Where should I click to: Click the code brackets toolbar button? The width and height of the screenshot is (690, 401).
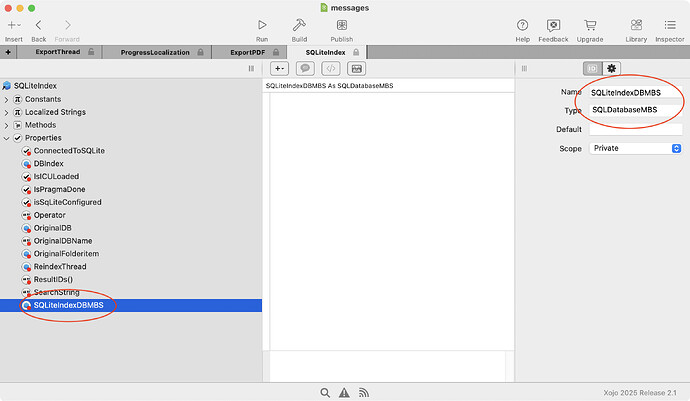(331, 69)
